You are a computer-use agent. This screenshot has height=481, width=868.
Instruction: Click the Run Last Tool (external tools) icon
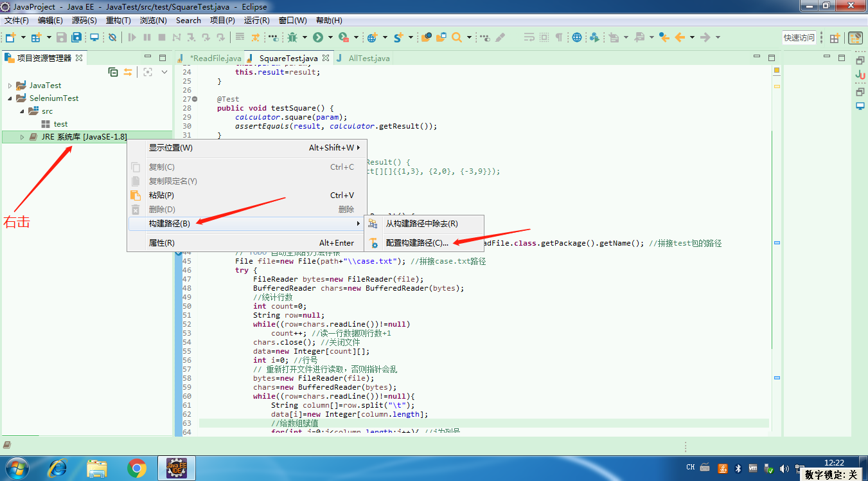click(343, 37)
